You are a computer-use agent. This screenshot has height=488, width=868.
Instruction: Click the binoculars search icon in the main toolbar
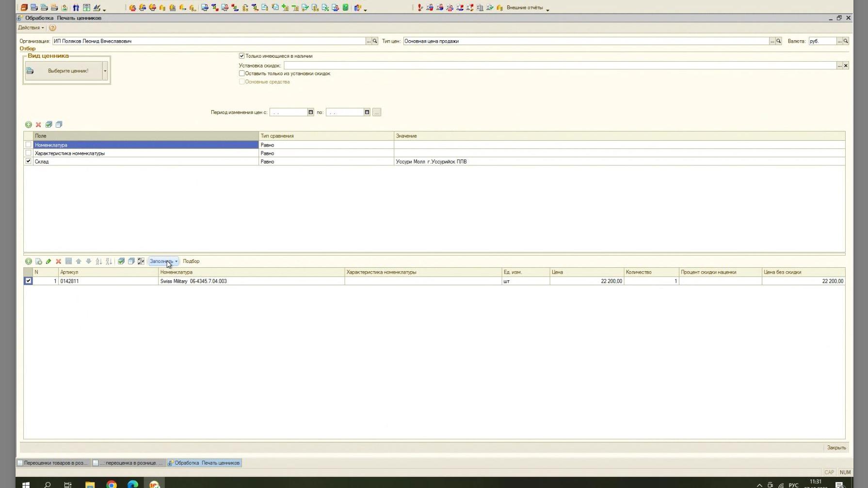coord(76,7)
